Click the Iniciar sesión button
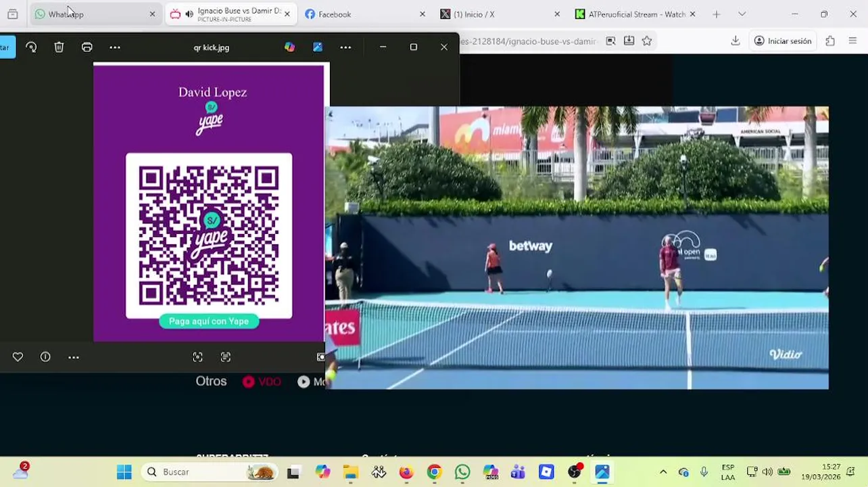 [x=783, y=41]
